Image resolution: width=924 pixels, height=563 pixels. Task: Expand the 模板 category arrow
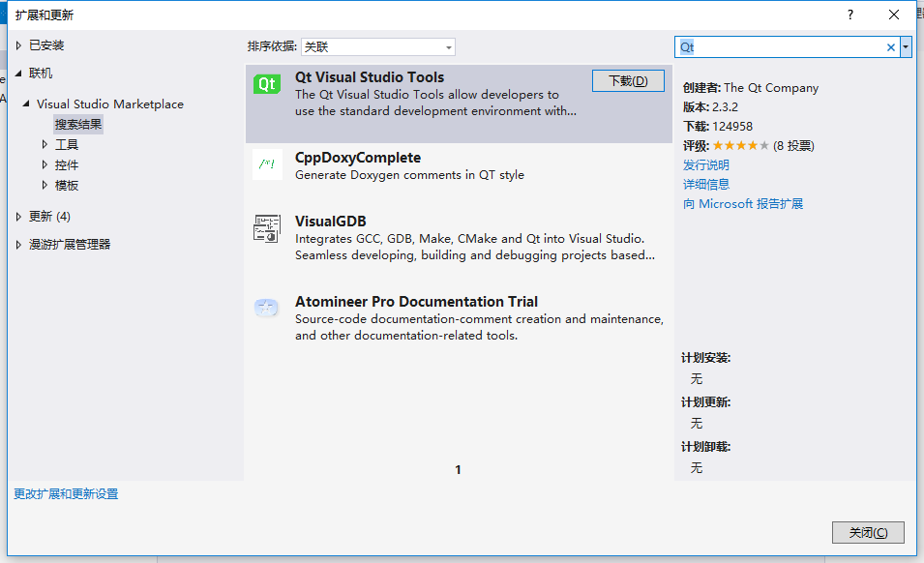coord(45,186)
